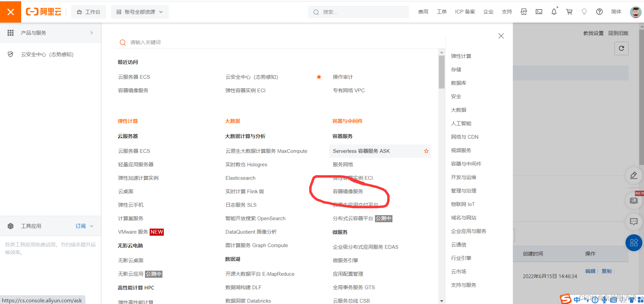Open ICP 备案 menu
The width and height of the screenshot is (644, 304).
point(465,12)
